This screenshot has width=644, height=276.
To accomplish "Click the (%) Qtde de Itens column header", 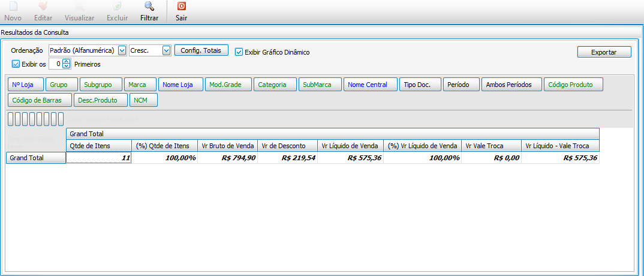I will click(x=165, y=146).
